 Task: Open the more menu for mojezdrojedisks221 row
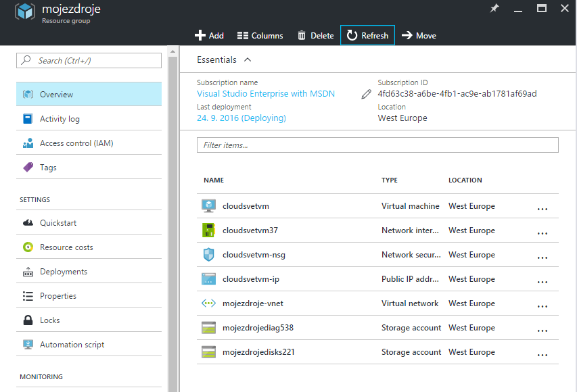543,355
